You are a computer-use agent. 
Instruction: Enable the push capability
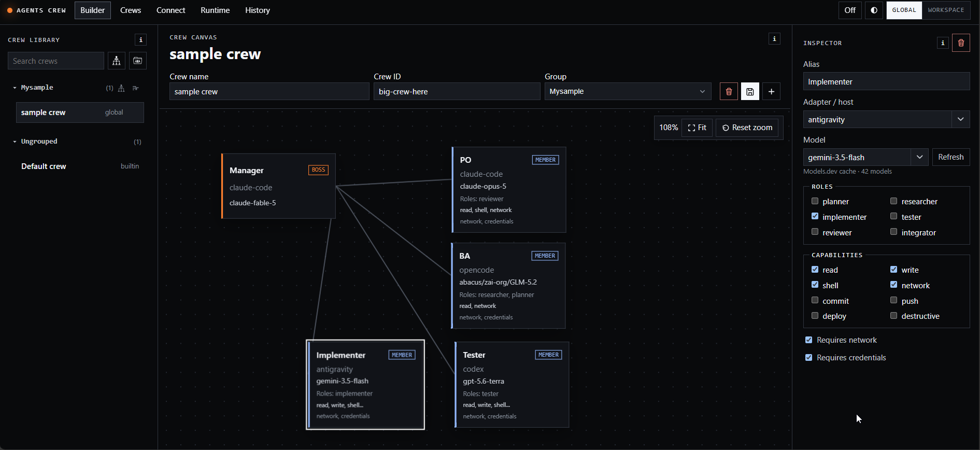894,300
